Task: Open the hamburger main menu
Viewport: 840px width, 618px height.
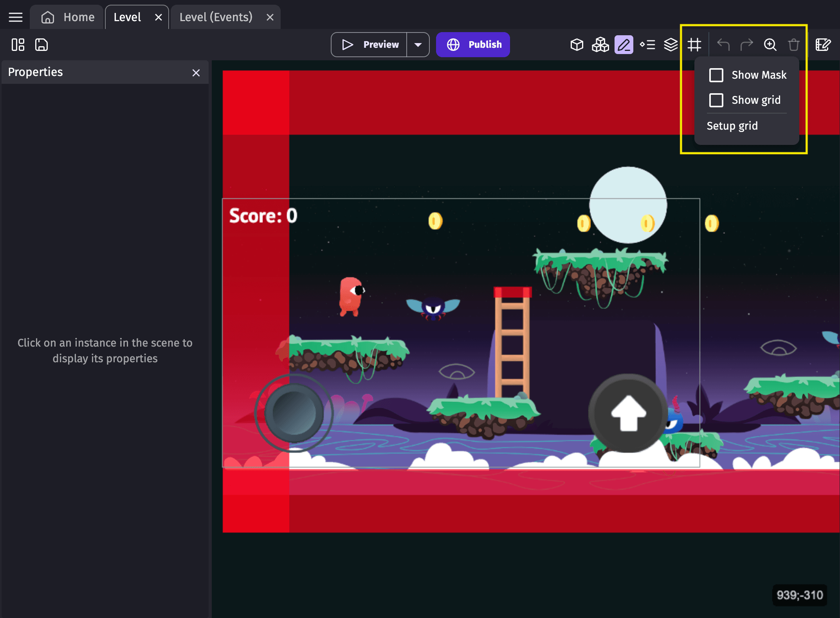Action: pyautogui.click(x=16, y=17)
